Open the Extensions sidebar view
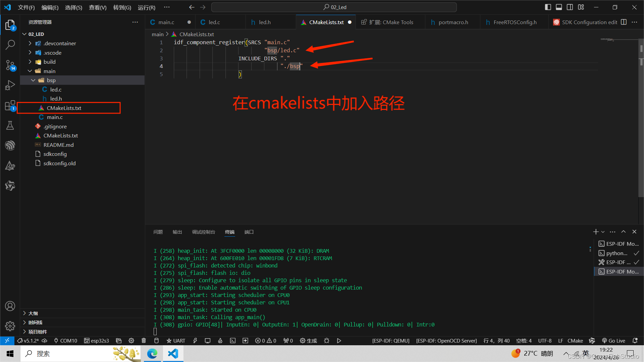 coord(10,106)
